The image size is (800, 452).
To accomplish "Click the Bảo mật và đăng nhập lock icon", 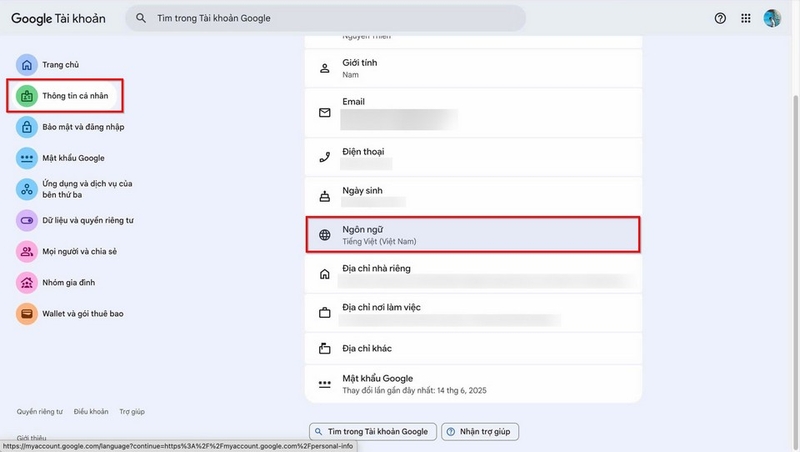I will [27, 127].
